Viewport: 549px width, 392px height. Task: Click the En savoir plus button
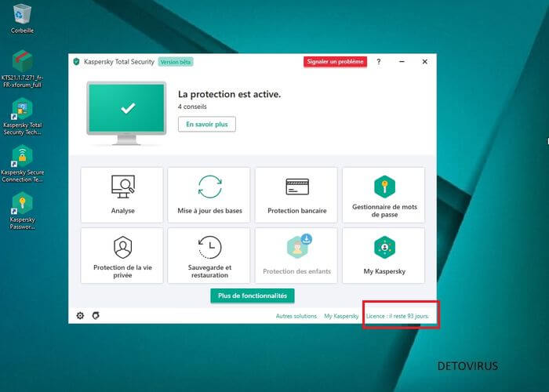(207, 124)
